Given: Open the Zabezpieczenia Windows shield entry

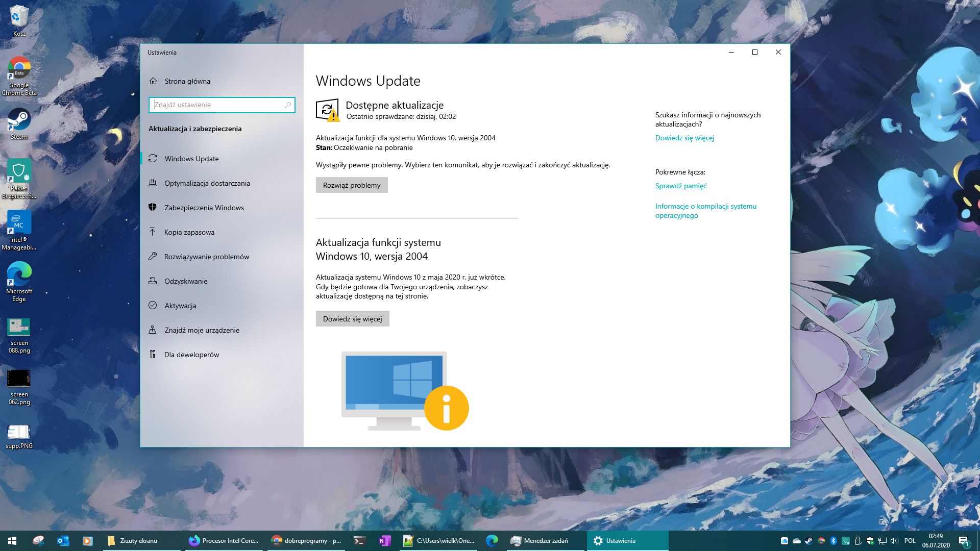Looking at the screenshot, I should click(204, 208).
